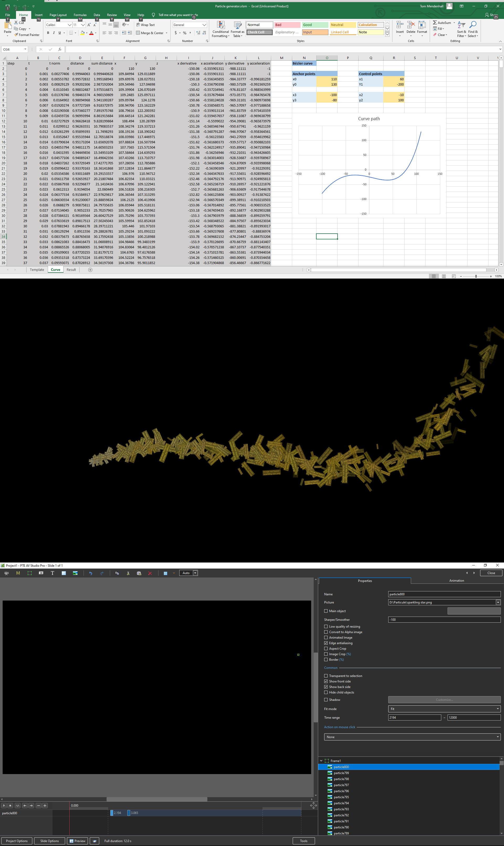Toggle the Show back side checkbox
This screenshot has width=504, height=846.
pyautogui.click(x=326, y=687)
